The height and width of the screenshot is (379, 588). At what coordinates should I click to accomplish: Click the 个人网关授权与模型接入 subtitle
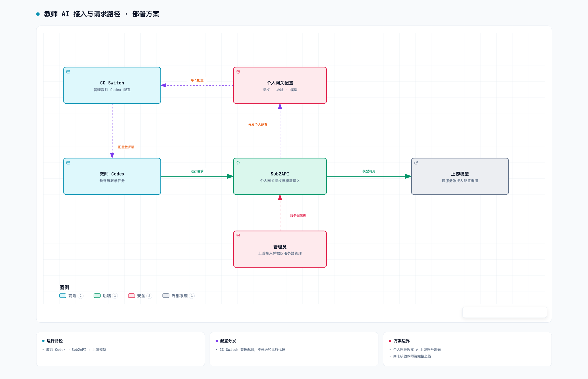[x=280, y=181]
